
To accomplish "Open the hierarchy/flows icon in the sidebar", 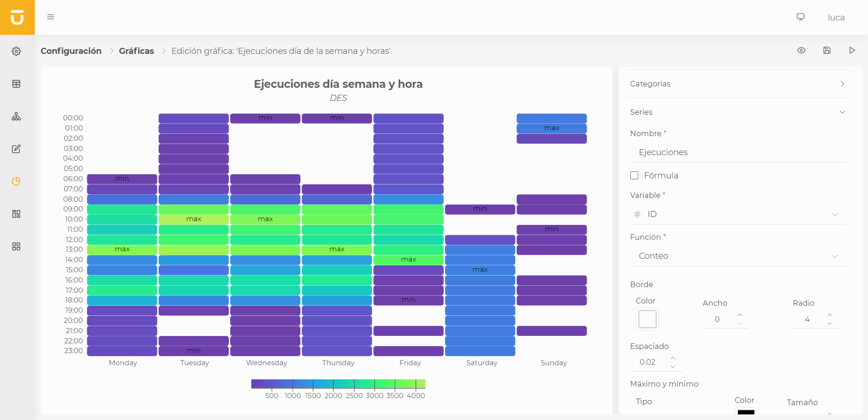I will click(x=16, y=117).
